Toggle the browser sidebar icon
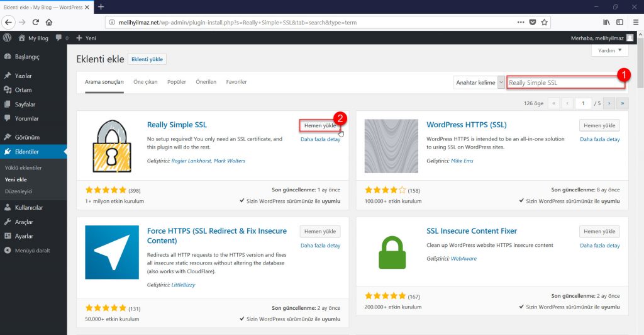The width and height of the screenshot is (644, 335). [x=619, y=22]
